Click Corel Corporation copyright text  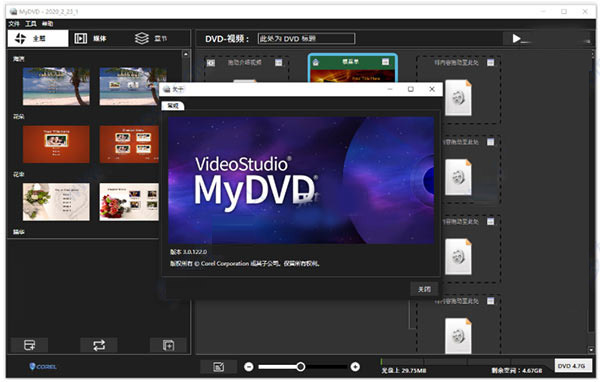245,263
